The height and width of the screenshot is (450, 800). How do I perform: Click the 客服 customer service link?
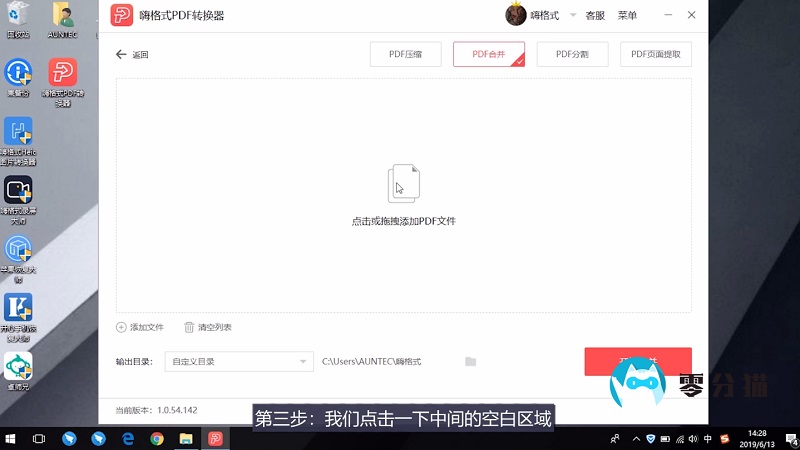(x=595, y=16)
